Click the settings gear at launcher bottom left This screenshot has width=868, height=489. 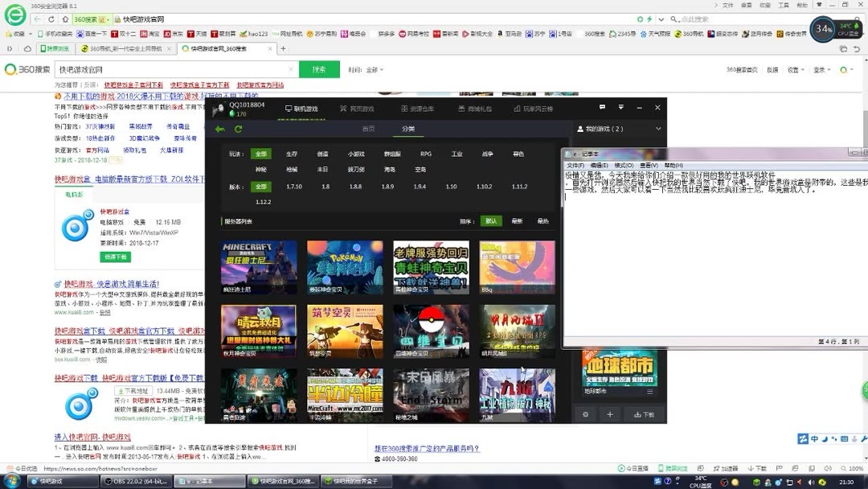pyautogui.click(x=584, y=414)
